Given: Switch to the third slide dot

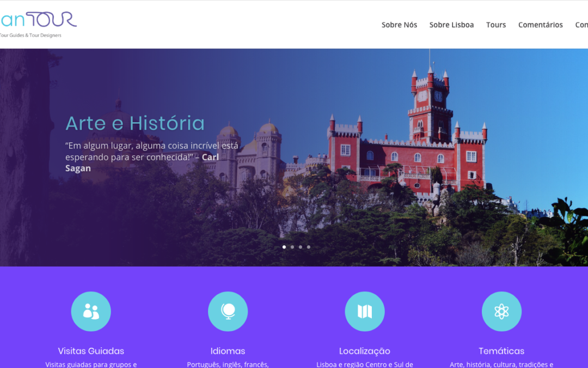Looking at the screenshot, I should click(x=301, y=247).
